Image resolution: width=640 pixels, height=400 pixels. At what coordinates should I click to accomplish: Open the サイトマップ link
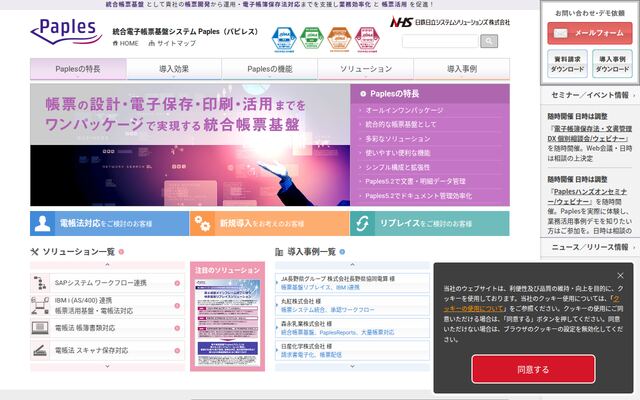click(172, 43)
